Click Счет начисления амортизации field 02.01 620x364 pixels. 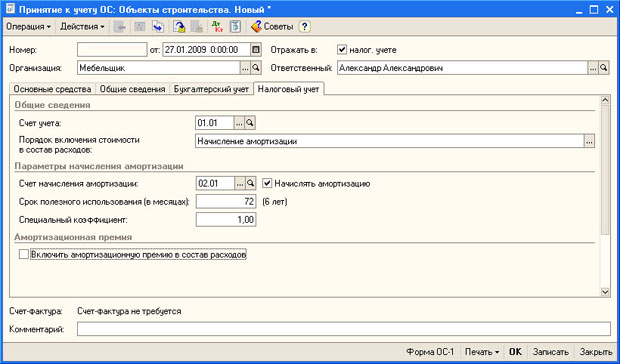pos(215,183)
